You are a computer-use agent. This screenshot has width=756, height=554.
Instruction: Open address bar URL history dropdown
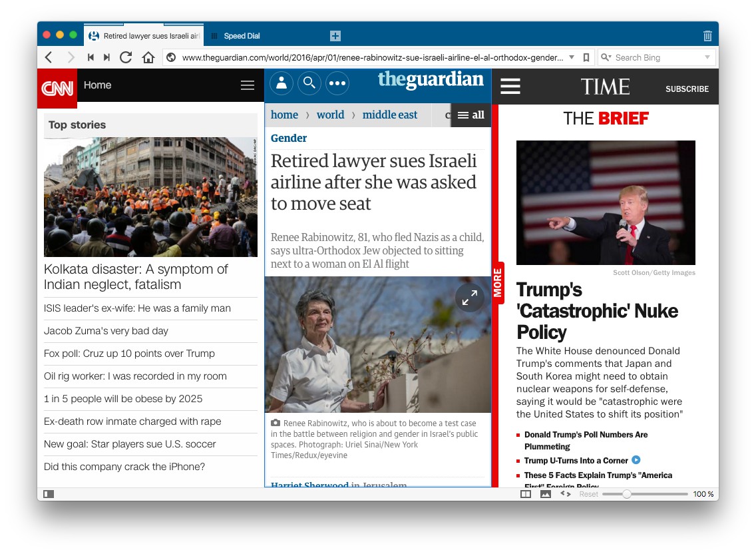point(572,57)
